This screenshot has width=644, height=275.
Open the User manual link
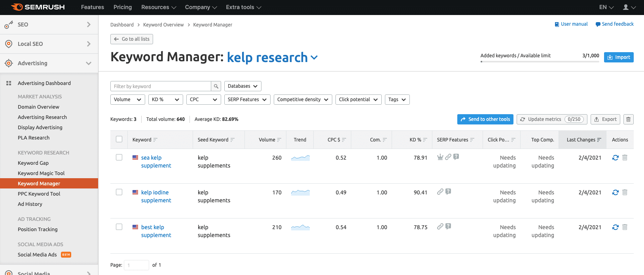(571, 24)
